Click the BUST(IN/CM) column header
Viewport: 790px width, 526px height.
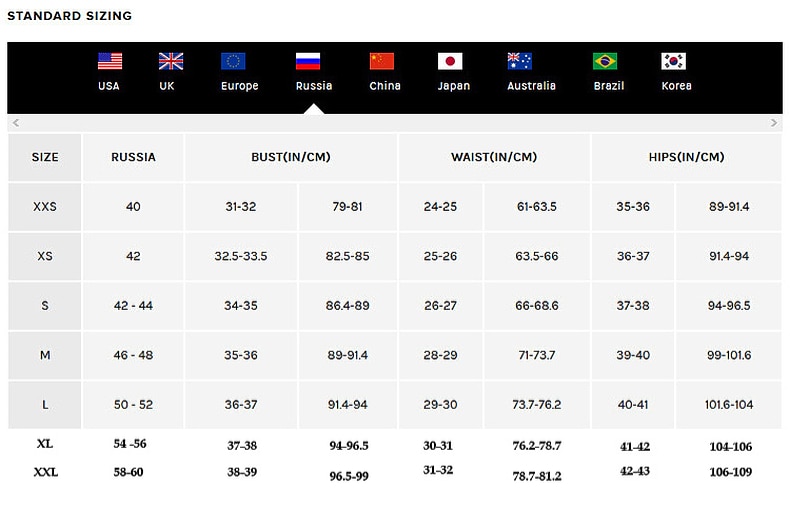point(291,157)
